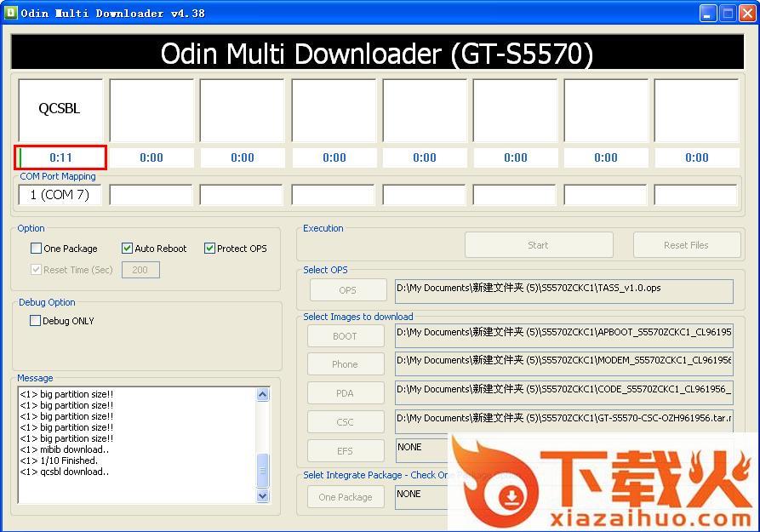Enable the One Package checkbox

(36, 249)
